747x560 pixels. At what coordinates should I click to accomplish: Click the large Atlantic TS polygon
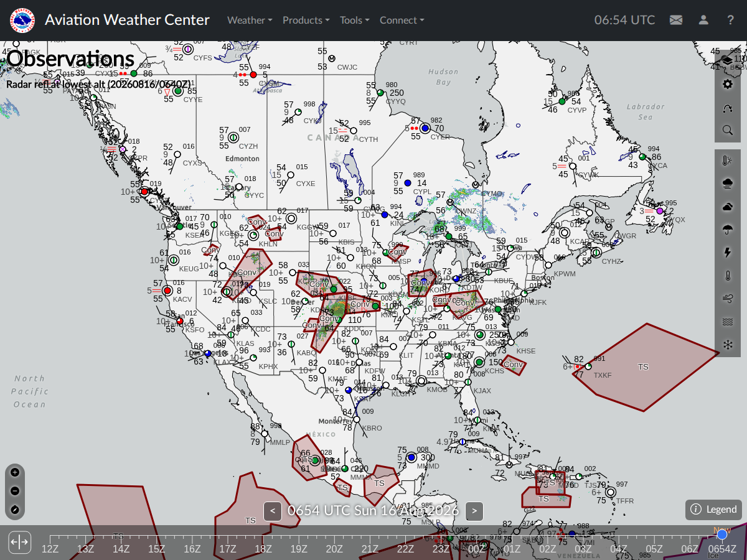pos(645,367)
